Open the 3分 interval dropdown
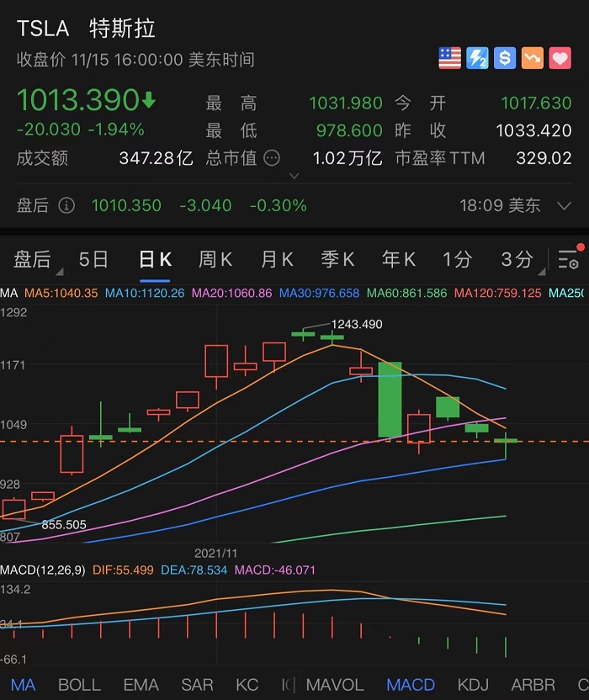The height and width of the screenshot is (700, 589). tap(518, 259)
